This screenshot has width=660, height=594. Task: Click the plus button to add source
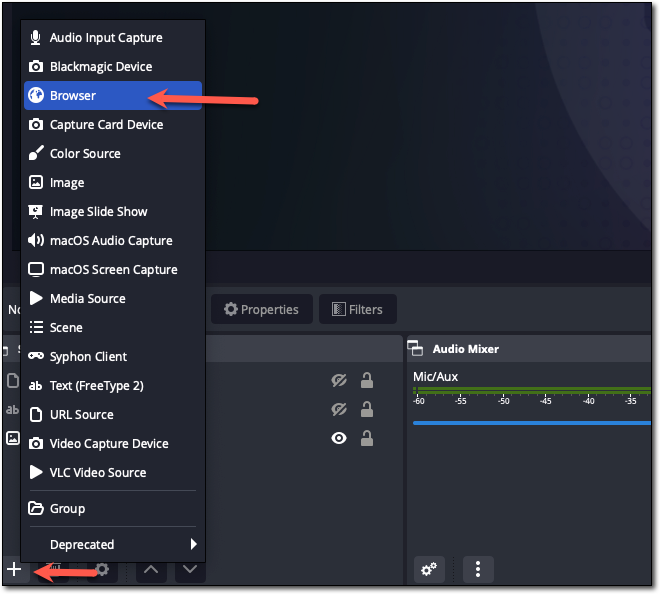tap(14, 569)
